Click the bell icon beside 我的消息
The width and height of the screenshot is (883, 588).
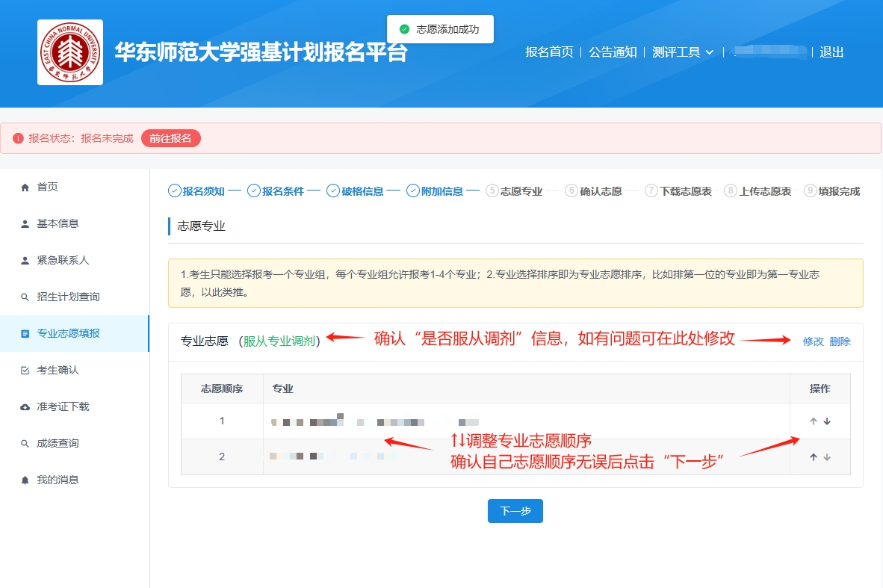25,480
